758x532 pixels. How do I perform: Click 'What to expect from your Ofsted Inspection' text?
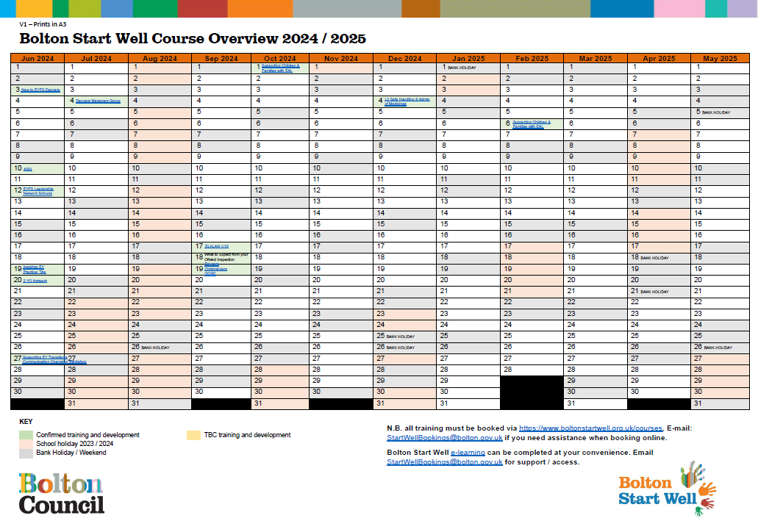(226, 257)
